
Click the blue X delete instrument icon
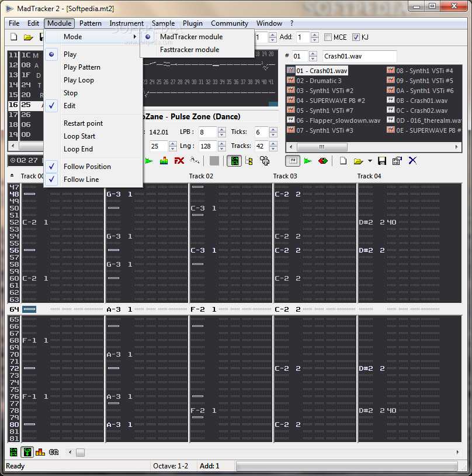point(412,161)
